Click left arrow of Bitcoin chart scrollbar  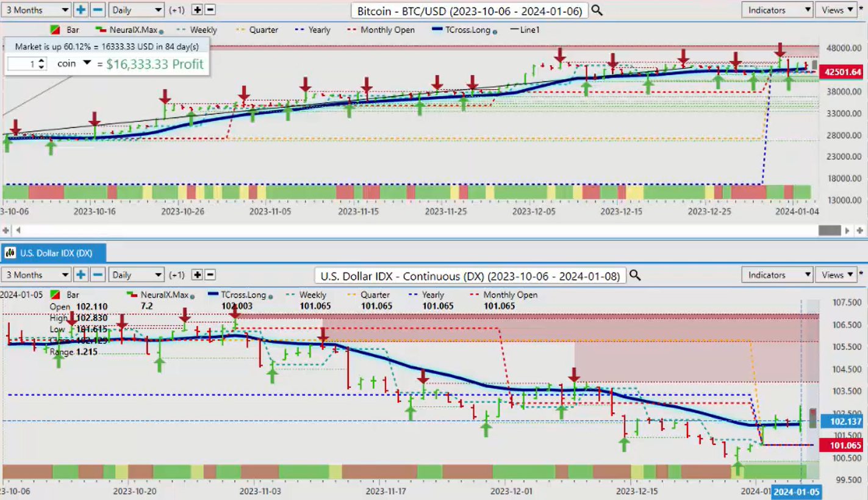click(18, 230)
